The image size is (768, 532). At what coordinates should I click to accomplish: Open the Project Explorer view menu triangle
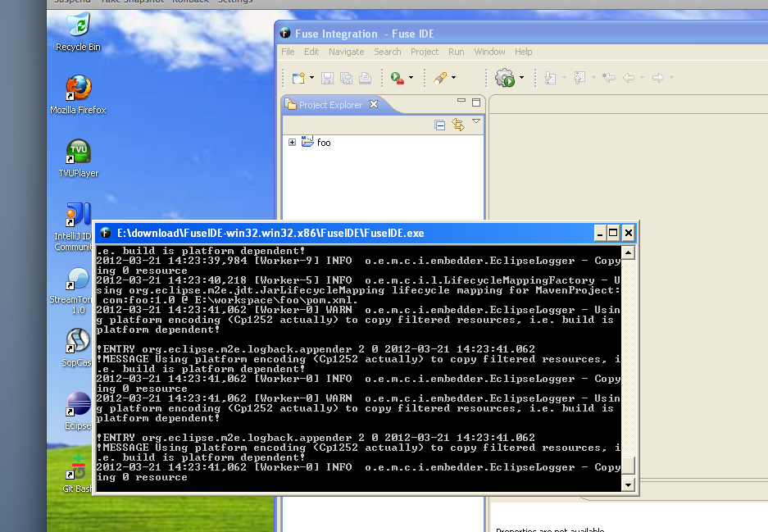pyautogui.click(x=476, y=121)
